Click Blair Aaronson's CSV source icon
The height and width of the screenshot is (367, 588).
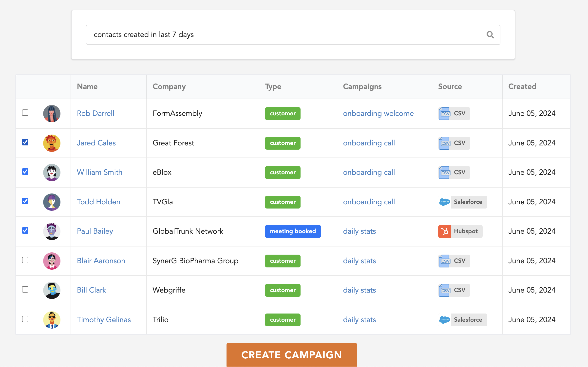444,261
